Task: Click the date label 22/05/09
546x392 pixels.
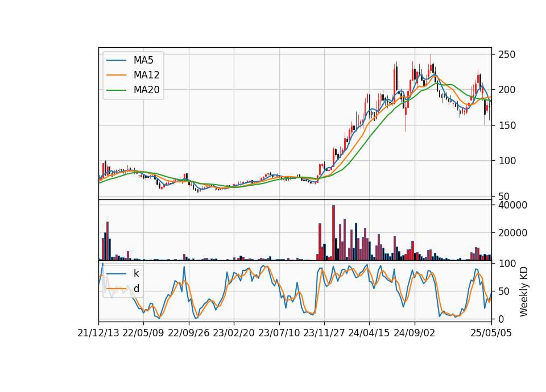Action: [143, 333]
